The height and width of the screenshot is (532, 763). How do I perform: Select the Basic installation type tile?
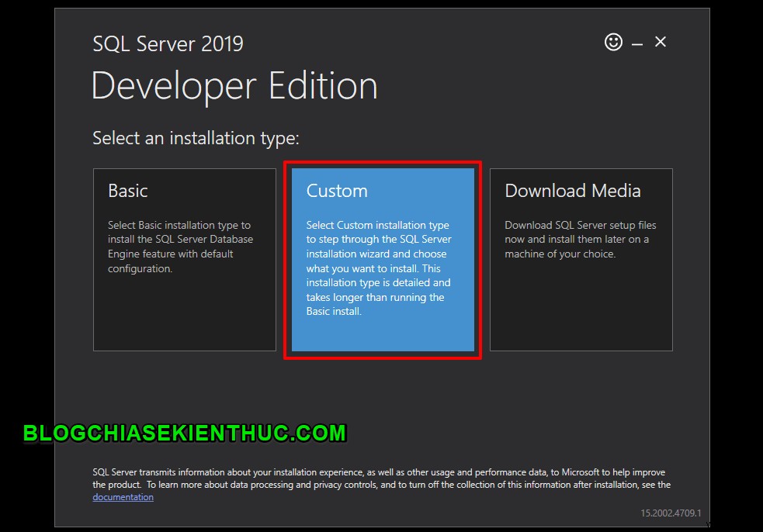[185, 260]
